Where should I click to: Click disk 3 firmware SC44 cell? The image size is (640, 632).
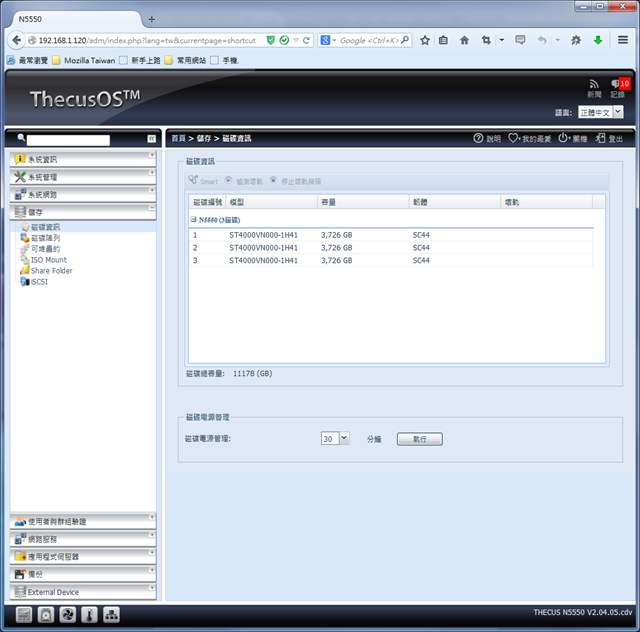coord(421,260)
